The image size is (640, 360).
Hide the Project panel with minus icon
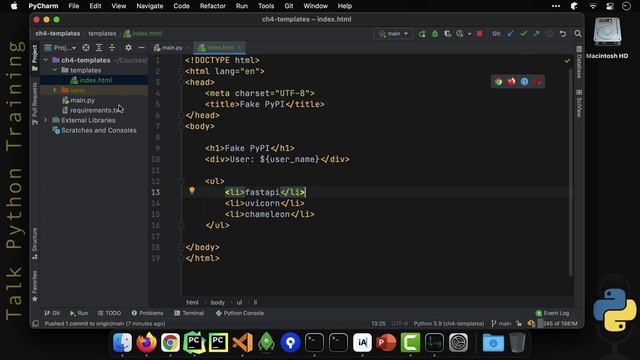(x=141, y=48)
